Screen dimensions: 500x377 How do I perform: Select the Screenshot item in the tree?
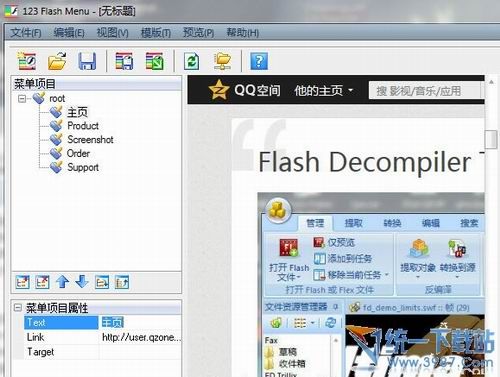tap(90, 140)
